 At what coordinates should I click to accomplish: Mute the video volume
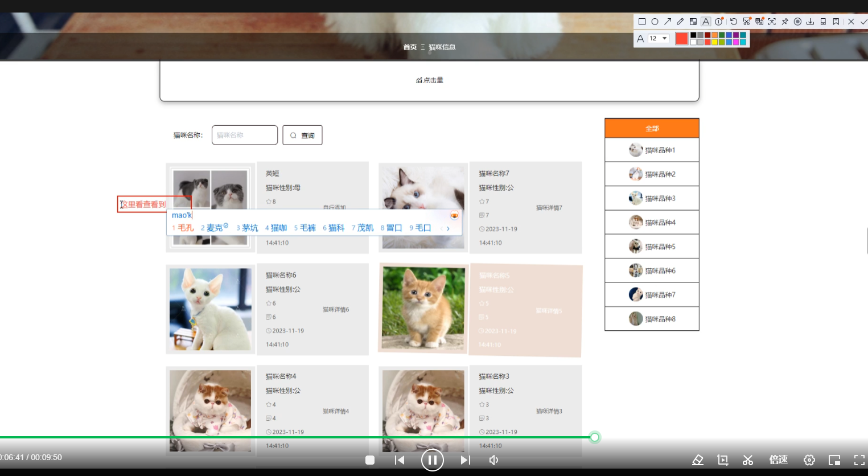tap(493, 460)
